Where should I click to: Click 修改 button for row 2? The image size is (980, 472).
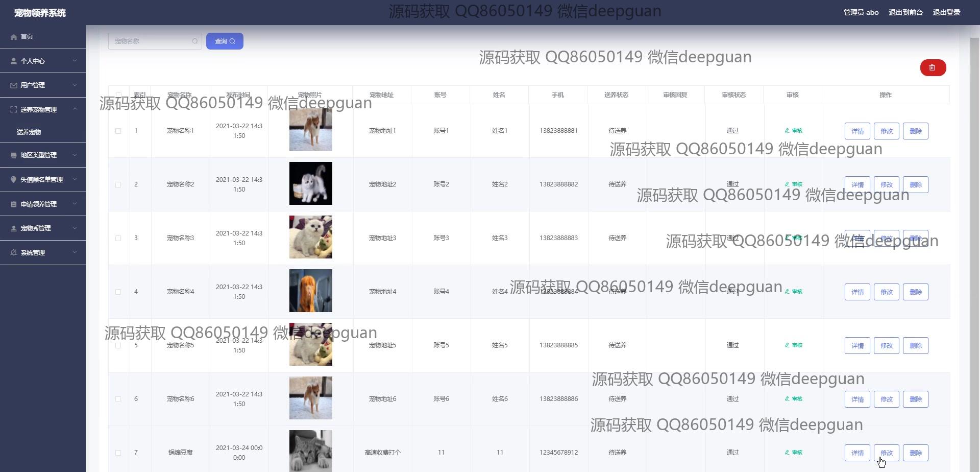[887, 185]
